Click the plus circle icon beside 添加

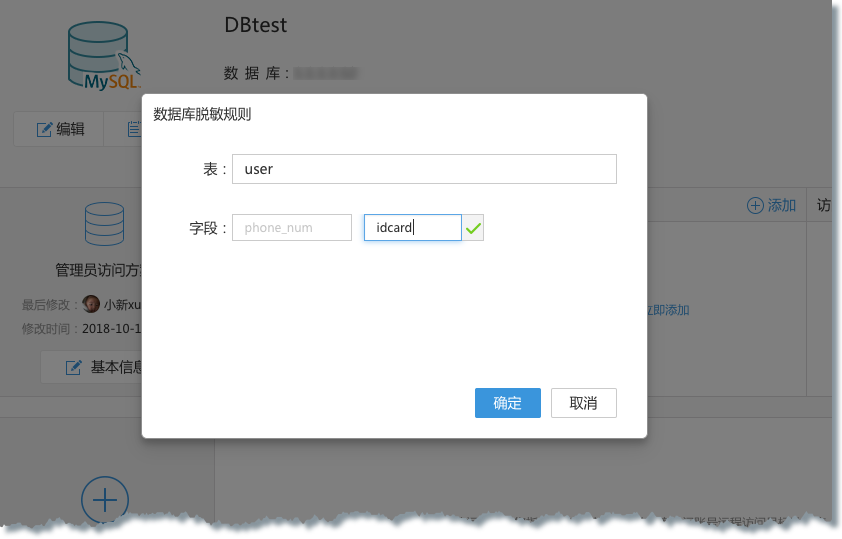755,205
